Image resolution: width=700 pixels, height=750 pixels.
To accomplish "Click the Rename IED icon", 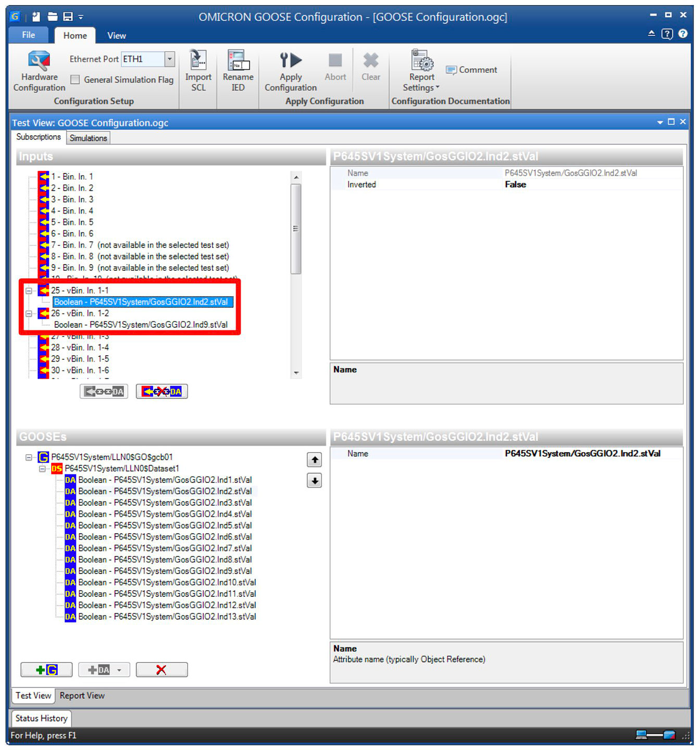I will coord(238,60).
